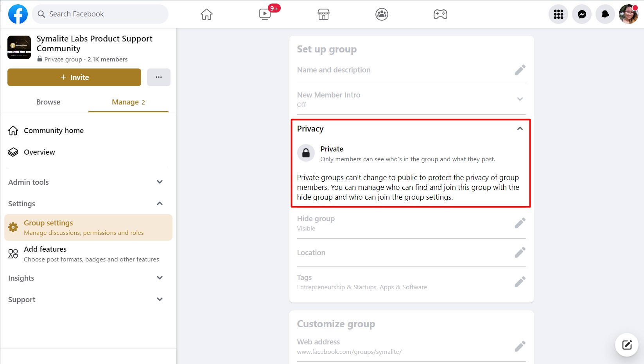Open Messenger
The height and width of the screenshot is (364, 644).
coord(581,14)
